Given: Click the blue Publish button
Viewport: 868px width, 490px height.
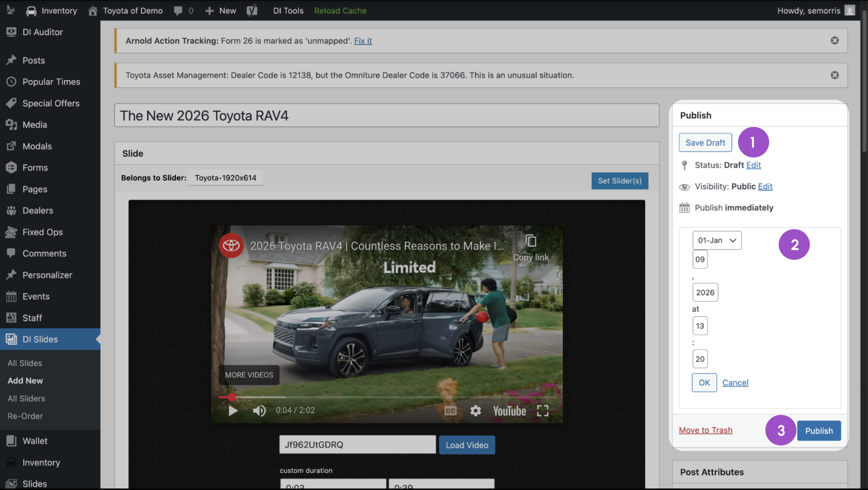Looking at the screenshot, I should (819, 431).
